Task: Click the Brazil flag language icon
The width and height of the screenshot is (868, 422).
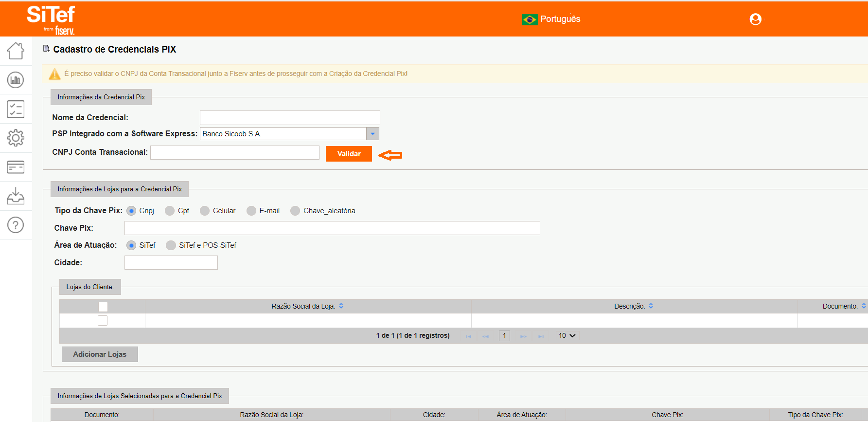Action: click(529, 19)
